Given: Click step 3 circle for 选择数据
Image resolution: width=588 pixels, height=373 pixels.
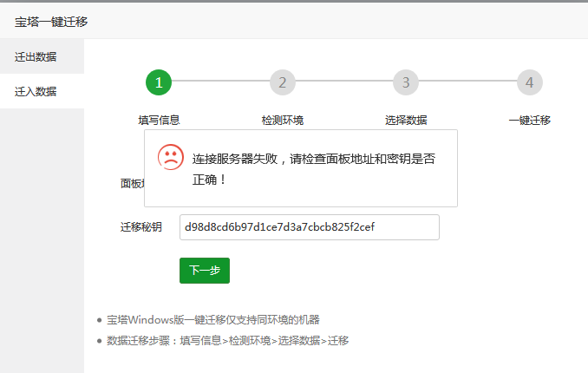Looking at the screenshot, I should [406, 82].
